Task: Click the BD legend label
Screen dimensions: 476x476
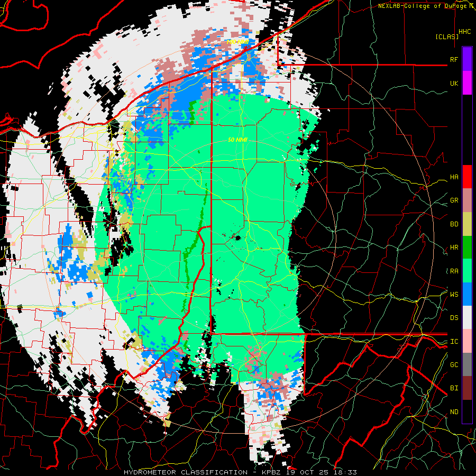Action: (454, 224)
